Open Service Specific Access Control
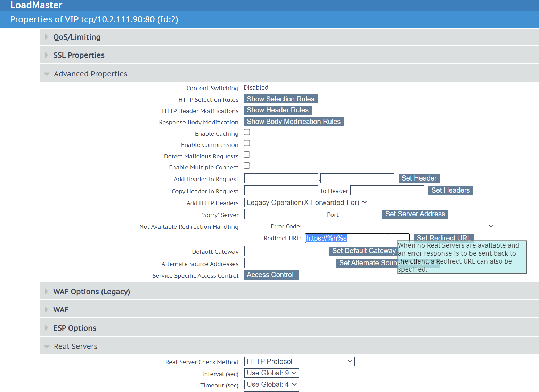539x392 pixels. [x=271, y=275]
